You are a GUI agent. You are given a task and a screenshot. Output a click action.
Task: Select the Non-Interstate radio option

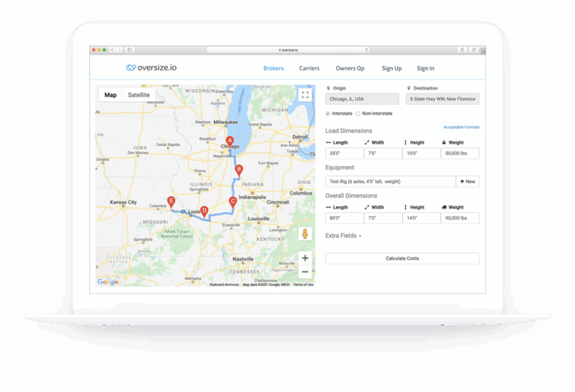tap(358, 114)
